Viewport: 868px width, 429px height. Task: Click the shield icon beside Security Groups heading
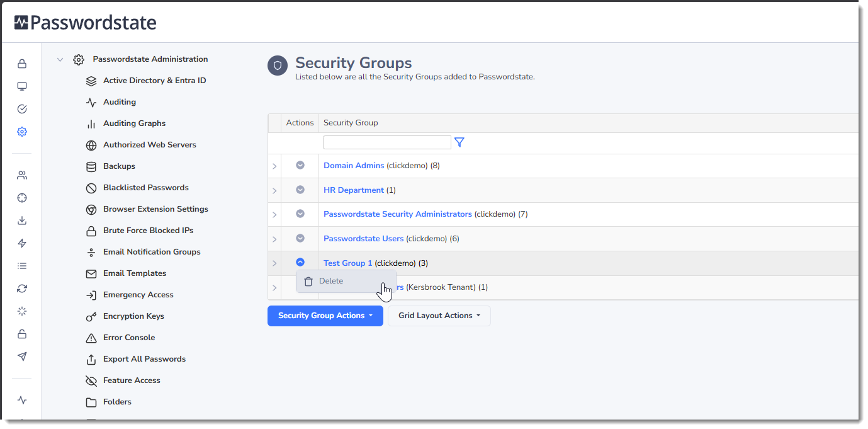[x=278, y=66]
